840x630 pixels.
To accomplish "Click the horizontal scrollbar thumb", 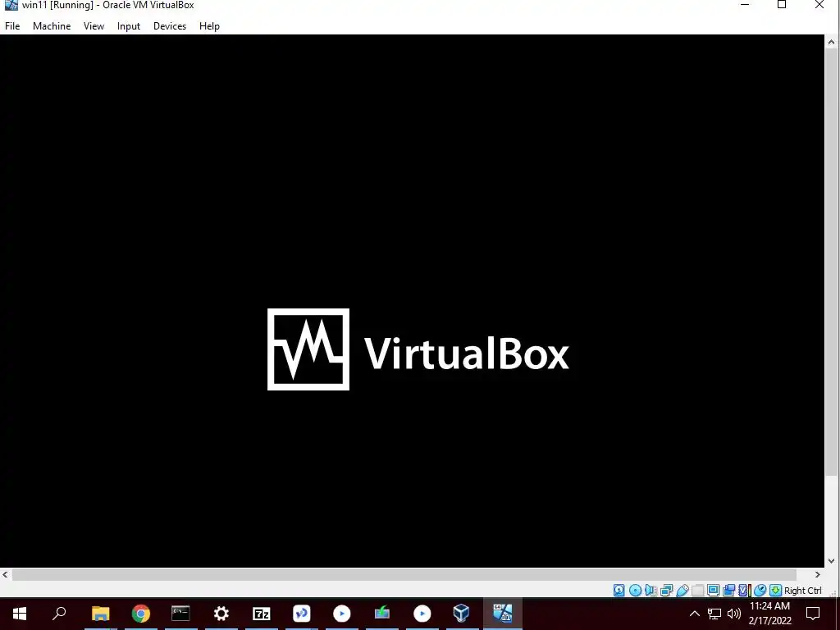I will click(404, 574).
